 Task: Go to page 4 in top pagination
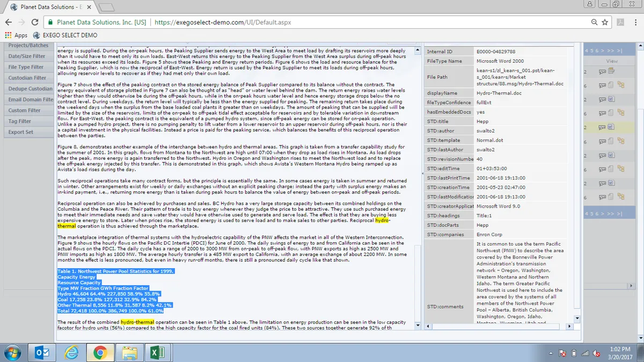click(588, 50)
